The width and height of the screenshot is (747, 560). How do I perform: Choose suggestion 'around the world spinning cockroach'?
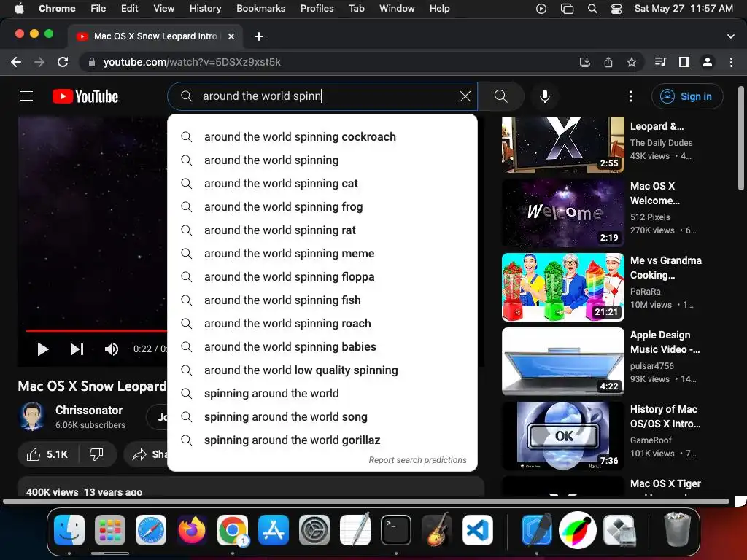pyautogui.click(x=322, y=136)
